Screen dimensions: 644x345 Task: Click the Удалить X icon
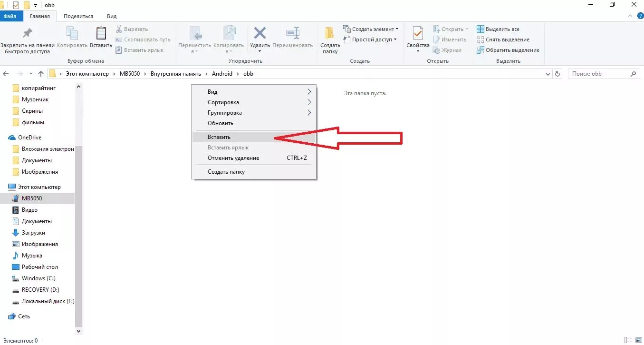pos(260,33)
